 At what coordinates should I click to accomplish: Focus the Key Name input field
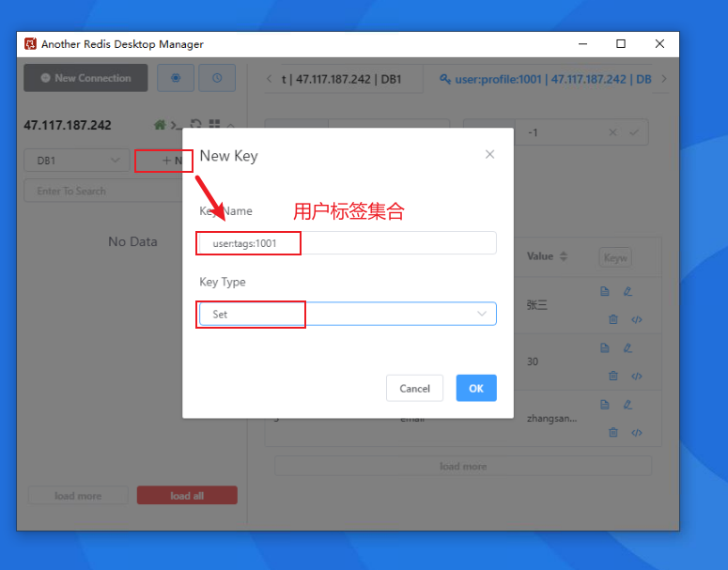coord(348,243)
